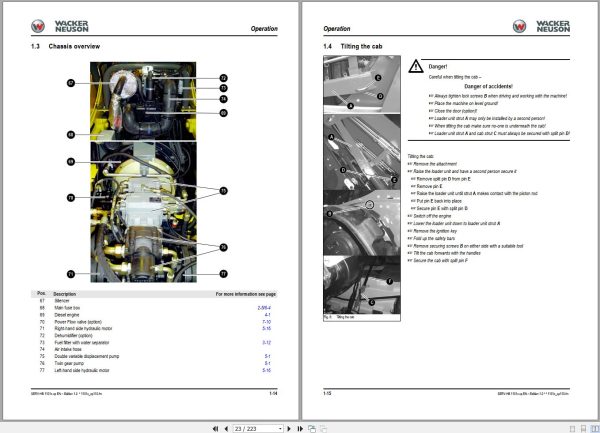Toggle two-page side-by-side layout
This screenshot has height=433, width=600.
pyautogui.click(x=595, y=429)
